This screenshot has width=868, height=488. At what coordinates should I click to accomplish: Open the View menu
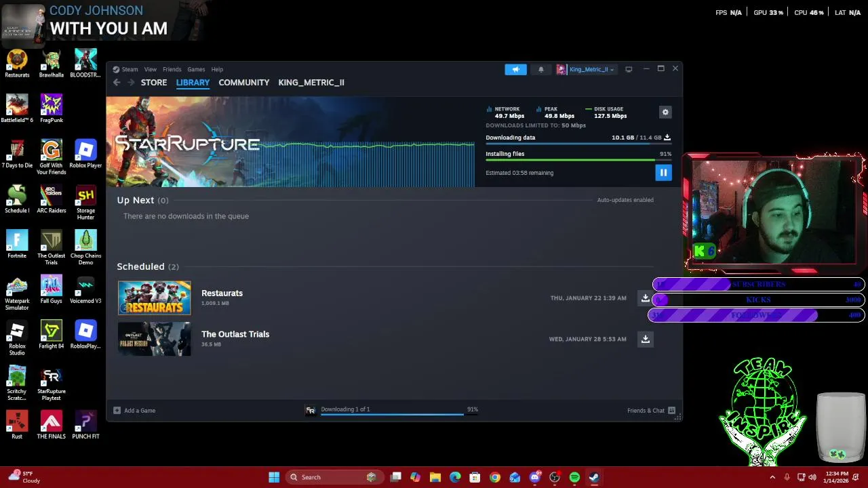(150, 69)
